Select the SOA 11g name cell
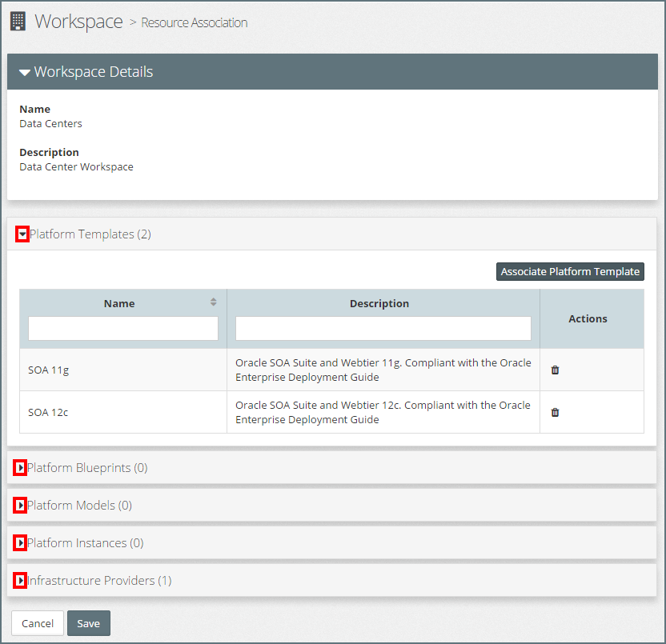This screenshot has width=666, height=644. tap(49, 370)
